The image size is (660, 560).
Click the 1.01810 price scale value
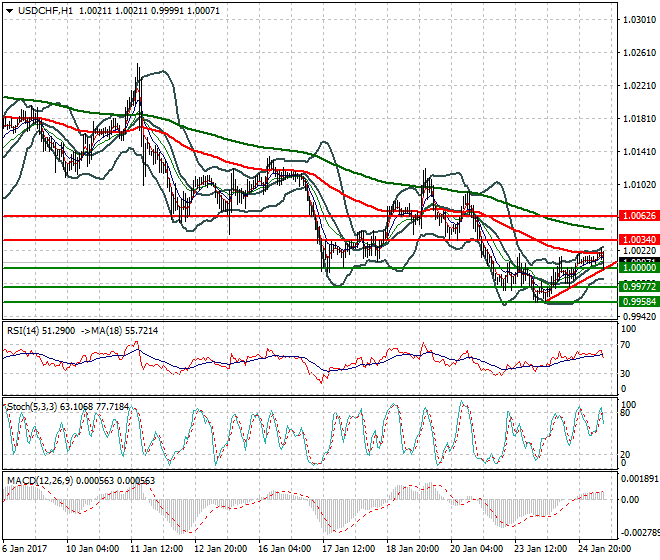click(640, 119)
